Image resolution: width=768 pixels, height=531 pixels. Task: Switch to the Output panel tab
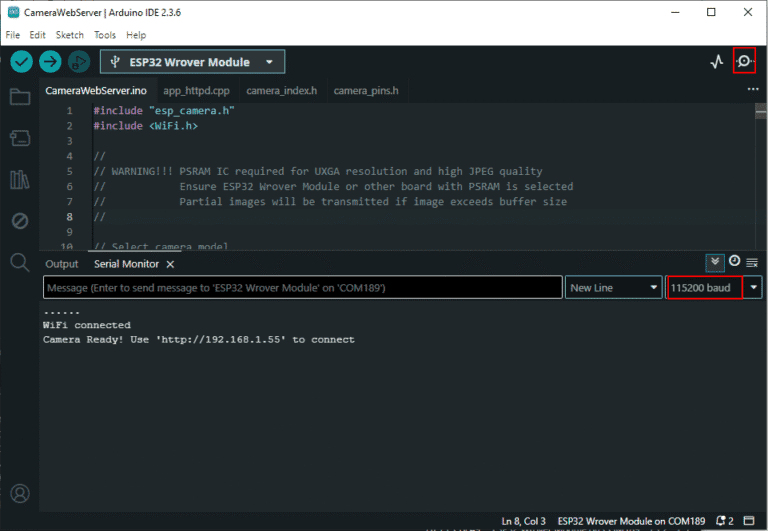[x=61, y=264]
